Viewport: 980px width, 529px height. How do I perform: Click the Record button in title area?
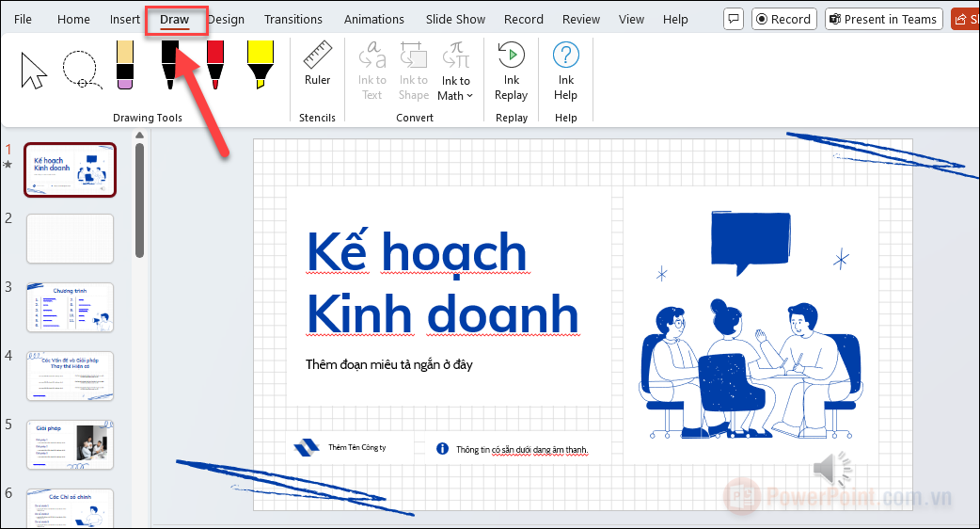783,20
